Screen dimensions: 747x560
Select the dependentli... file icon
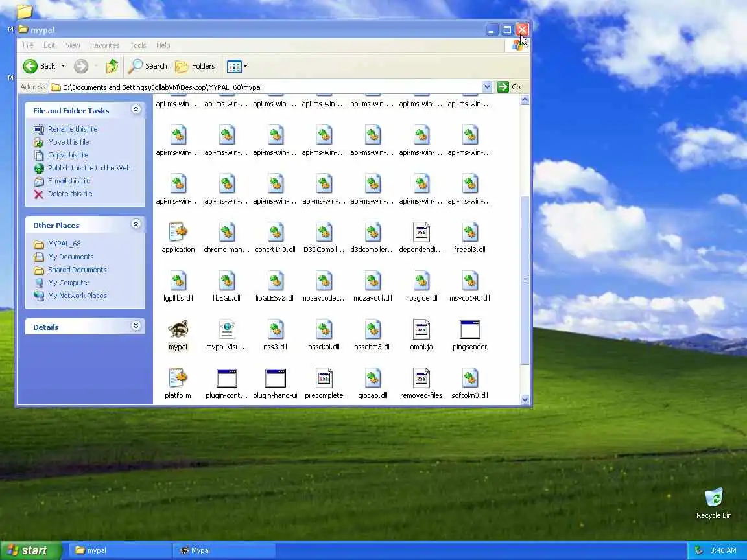[x=421, y=232]
